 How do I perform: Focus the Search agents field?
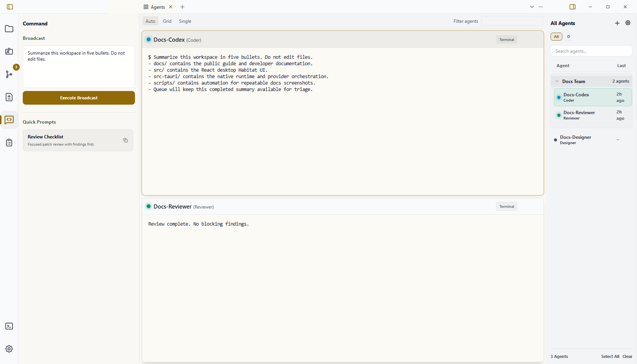click(x=591, y=51)
